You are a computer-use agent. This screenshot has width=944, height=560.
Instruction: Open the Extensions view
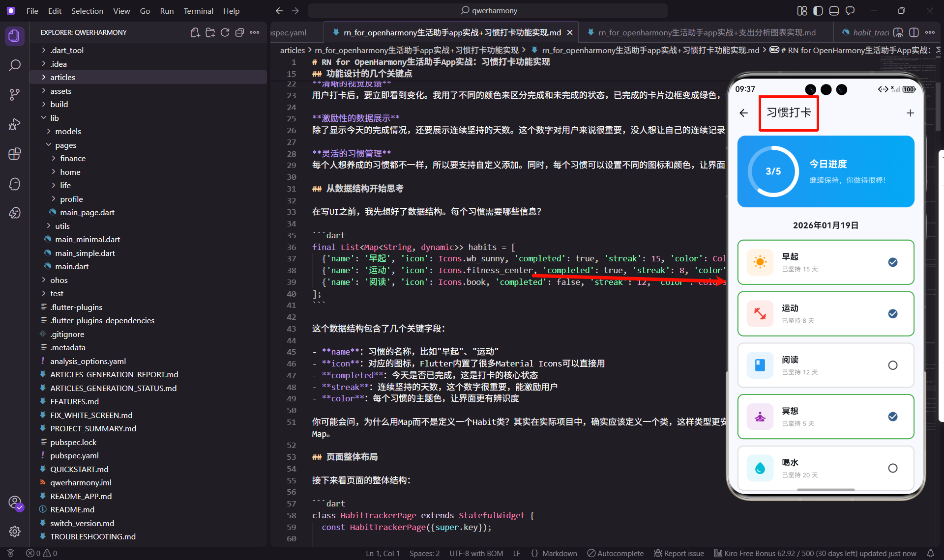pyautogui.click(x=15, y=154)
